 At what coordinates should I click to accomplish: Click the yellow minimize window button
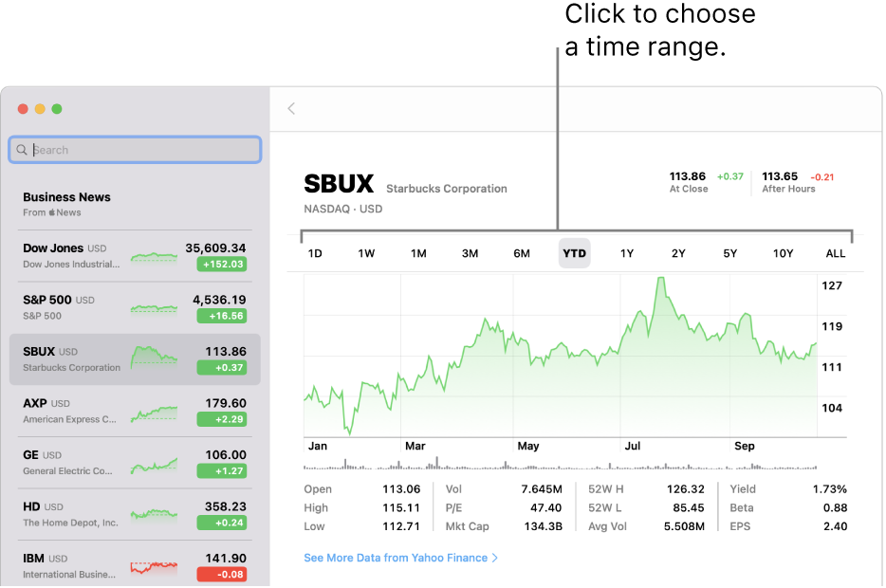pos(40,109)
